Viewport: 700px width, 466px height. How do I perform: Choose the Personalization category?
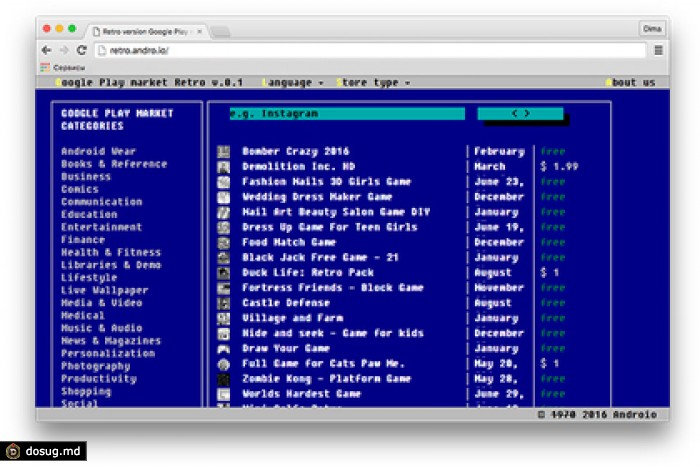108,353
